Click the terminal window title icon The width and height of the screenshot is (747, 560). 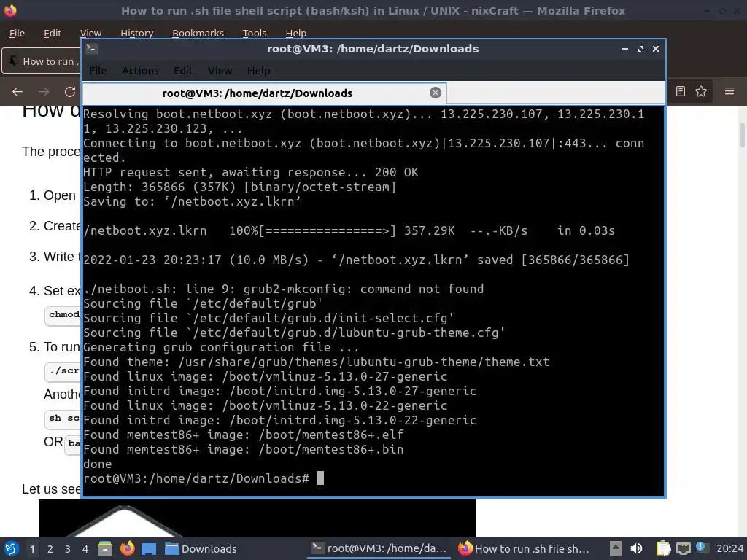(x=92, y=49)
